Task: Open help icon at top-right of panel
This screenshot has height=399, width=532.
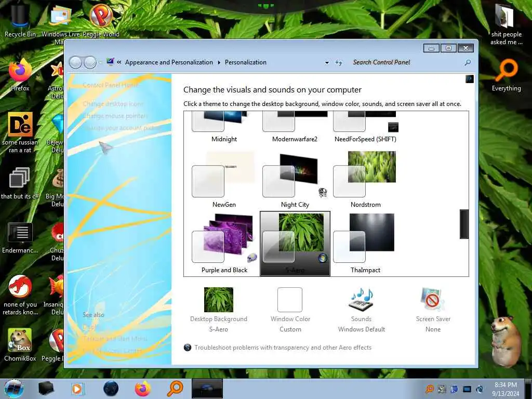Action: pos(470,79)
